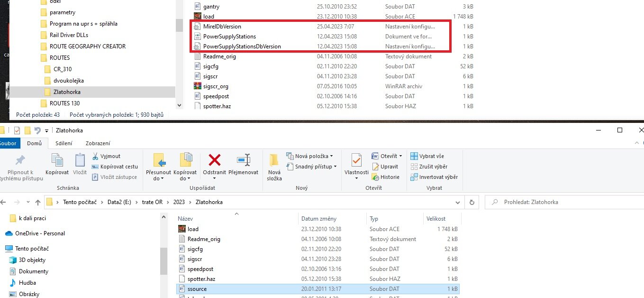Expand the Nová položka dropdown

(309, 156)
